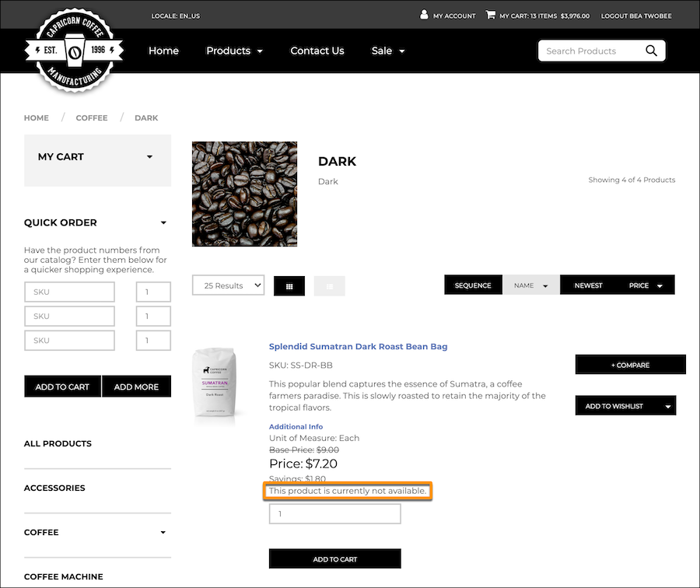Expand the COFFEE category in the sidebar

pos(163,532)
